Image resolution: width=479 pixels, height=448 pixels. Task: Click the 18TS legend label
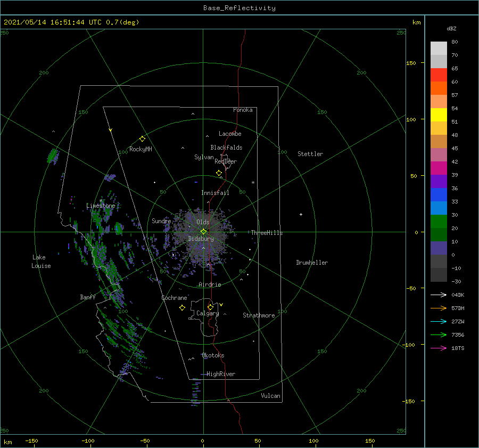[x=458, y=348]
